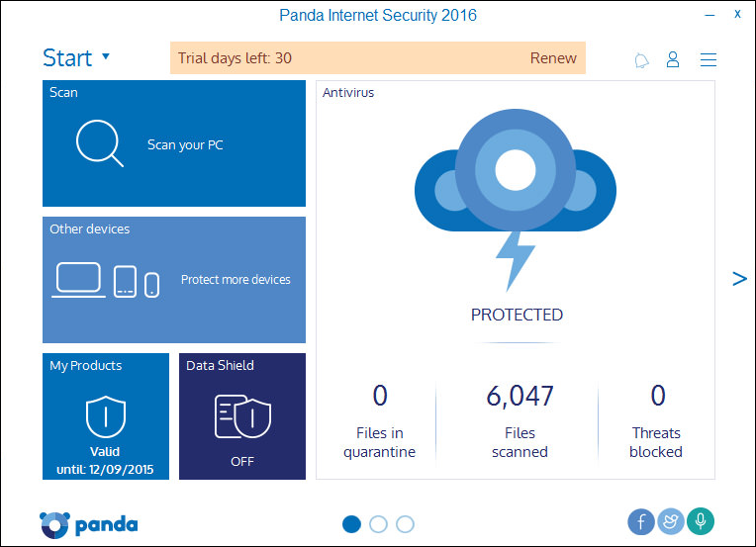Click the phone device icon

click(x=151, y=285)
